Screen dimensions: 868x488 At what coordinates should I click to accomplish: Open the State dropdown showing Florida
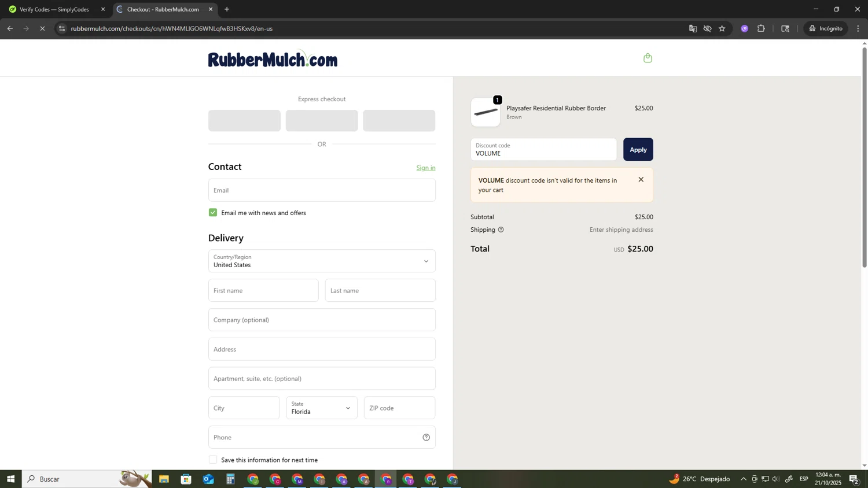(322, 408)
